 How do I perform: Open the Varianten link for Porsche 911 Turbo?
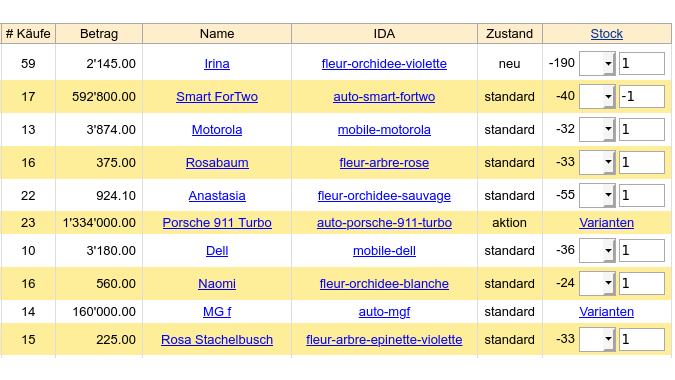[x=606, y=222]
